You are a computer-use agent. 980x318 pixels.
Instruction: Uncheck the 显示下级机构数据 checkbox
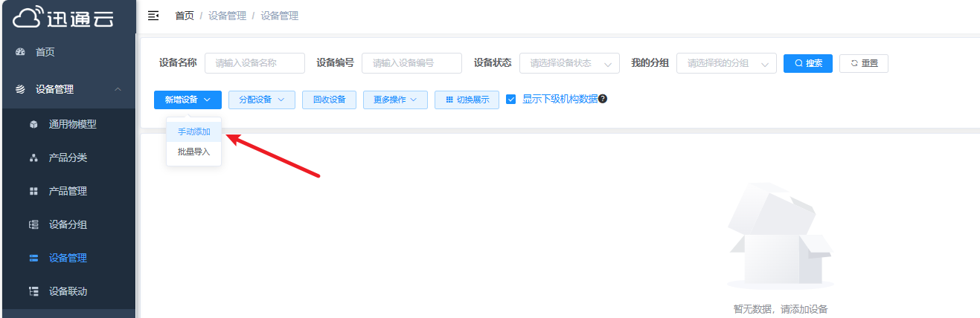pos(511,100)
